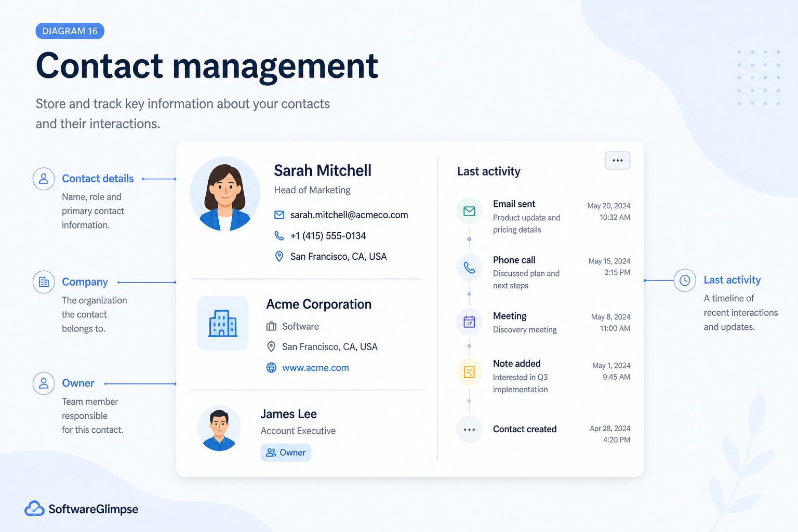Click the building icon beside Company label

click(44, 282)
